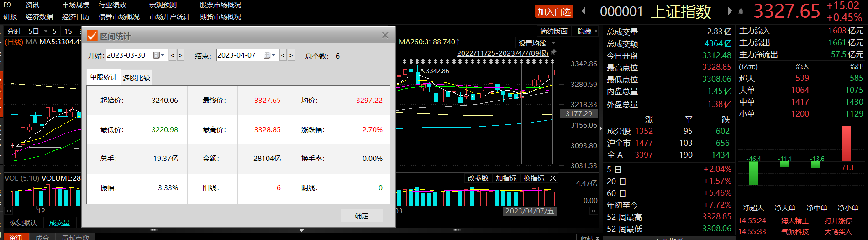
Task: Open the 5日 period dropdown arrow
Action: click(x=46, y=31)
